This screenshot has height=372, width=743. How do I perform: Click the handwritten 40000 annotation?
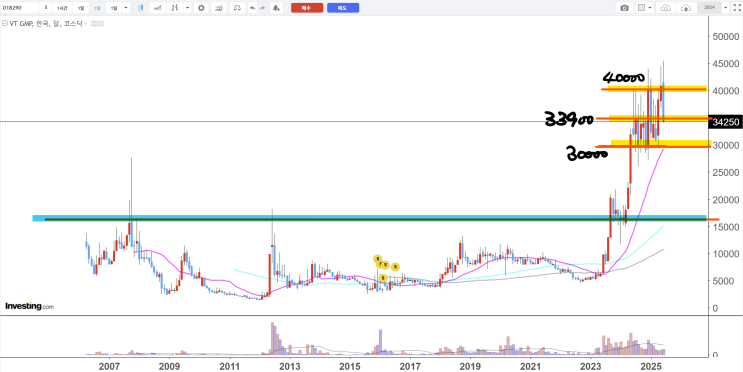pos(624,77)
